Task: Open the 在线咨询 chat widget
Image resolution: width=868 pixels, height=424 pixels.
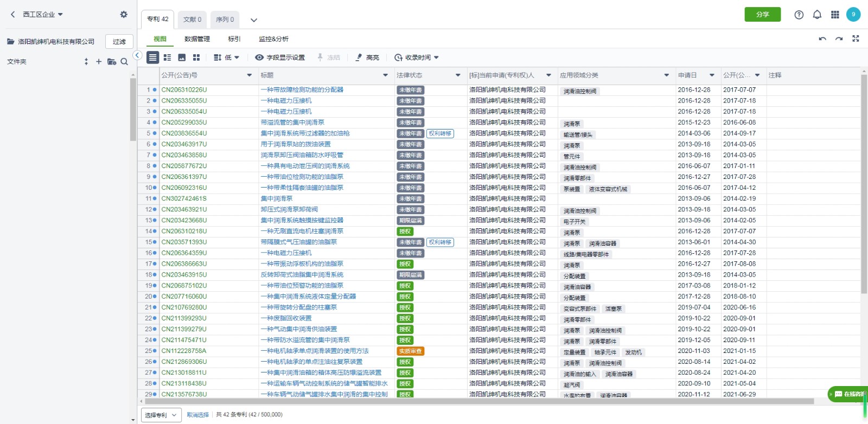Action: [849, 394]
